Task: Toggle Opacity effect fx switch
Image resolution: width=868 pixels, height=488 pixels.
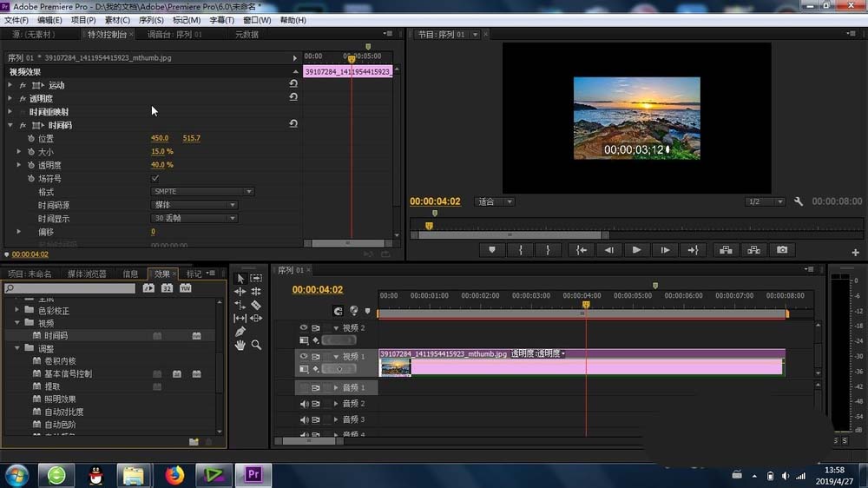Action: 23,99
